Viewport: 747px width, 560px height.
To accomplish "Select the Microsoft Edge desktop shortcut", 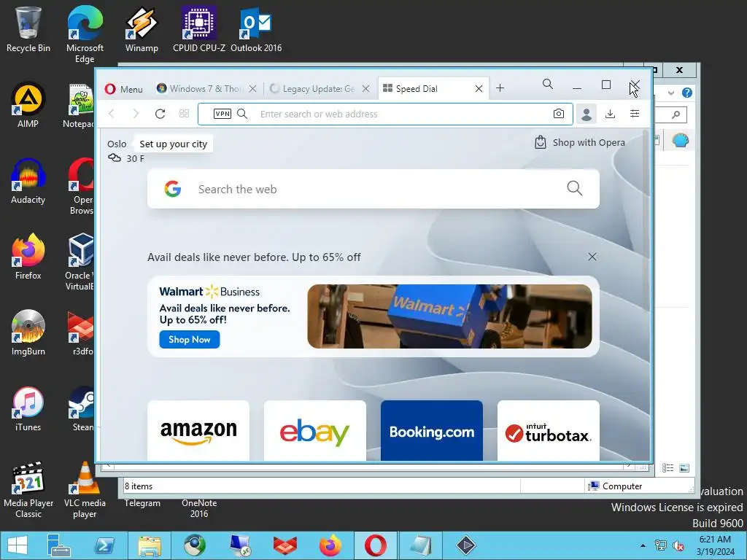I will point(85,34).
